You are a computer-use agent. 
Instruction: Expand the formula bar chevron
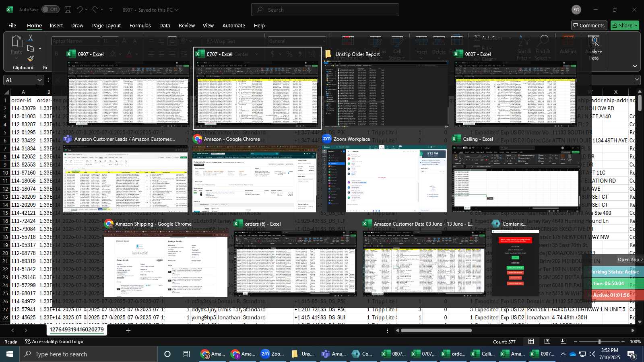(x=637, y=80)
